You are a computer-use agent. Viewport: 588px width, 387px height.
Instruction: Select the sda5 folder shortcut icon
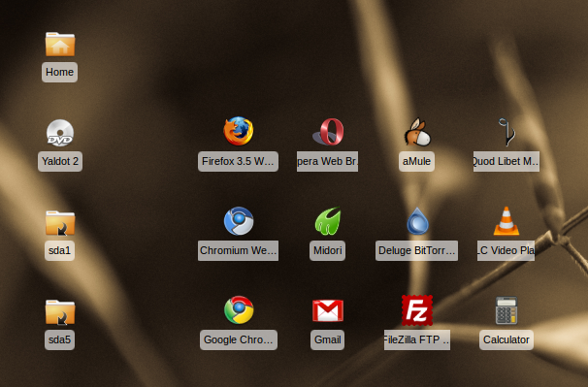pyautogui.click(x=60, y=312)
